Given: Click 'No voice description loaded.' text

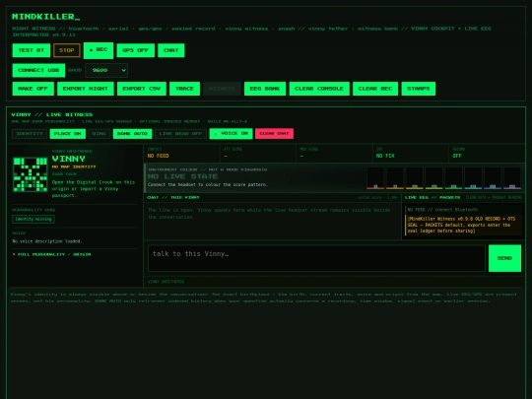Looking at the screenshot, I should pyautogui.click(x=47, y=241).
